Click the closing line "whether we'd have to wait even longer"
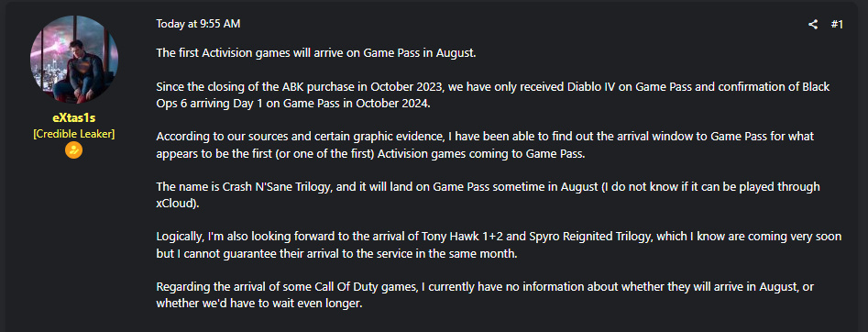The width and height of the screenshot is (868, 332). click(x=259, y=304)
